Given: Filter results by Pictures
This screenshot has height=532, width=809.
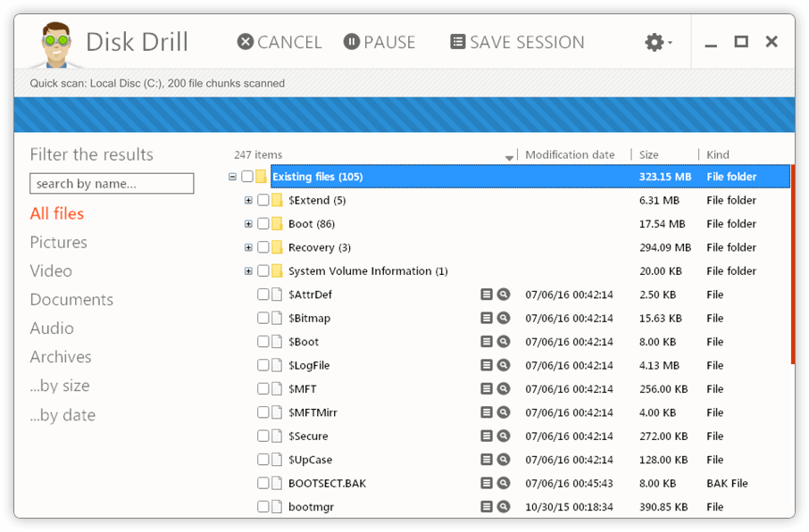Looking at the screenshot, I should point(58,242).
